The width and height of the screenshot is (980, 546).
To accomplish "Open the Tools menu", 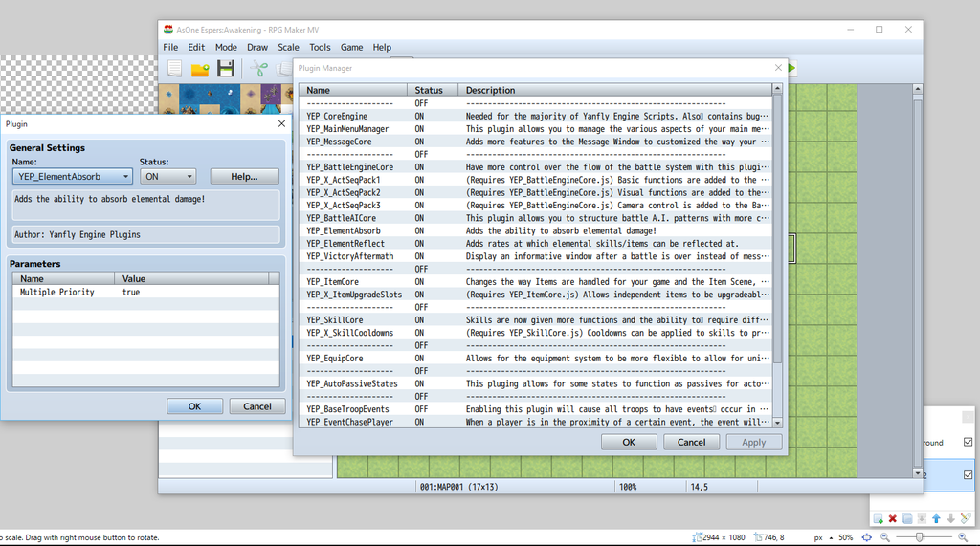I will click(x=320, y=47).
